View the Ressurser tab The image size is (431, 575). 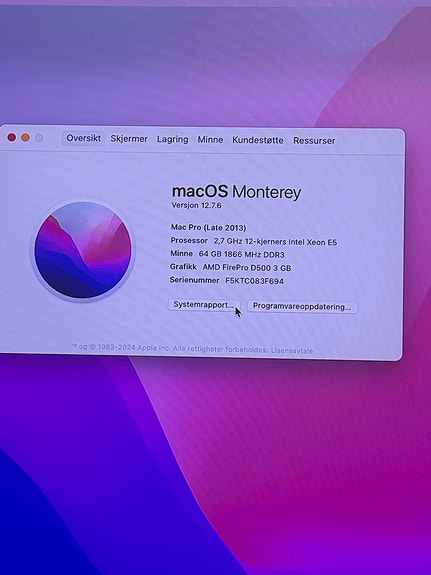314,140
